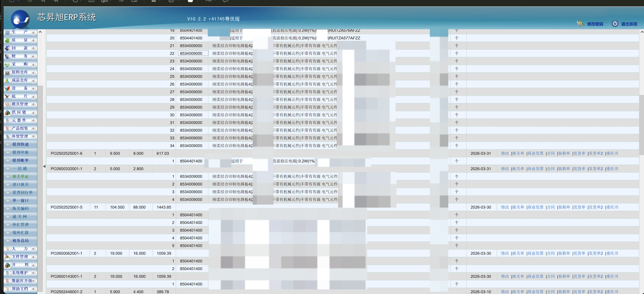This screenshot has width=644, height=294.
Task: Click the 财务 module icon
Action: click(7, 56)
